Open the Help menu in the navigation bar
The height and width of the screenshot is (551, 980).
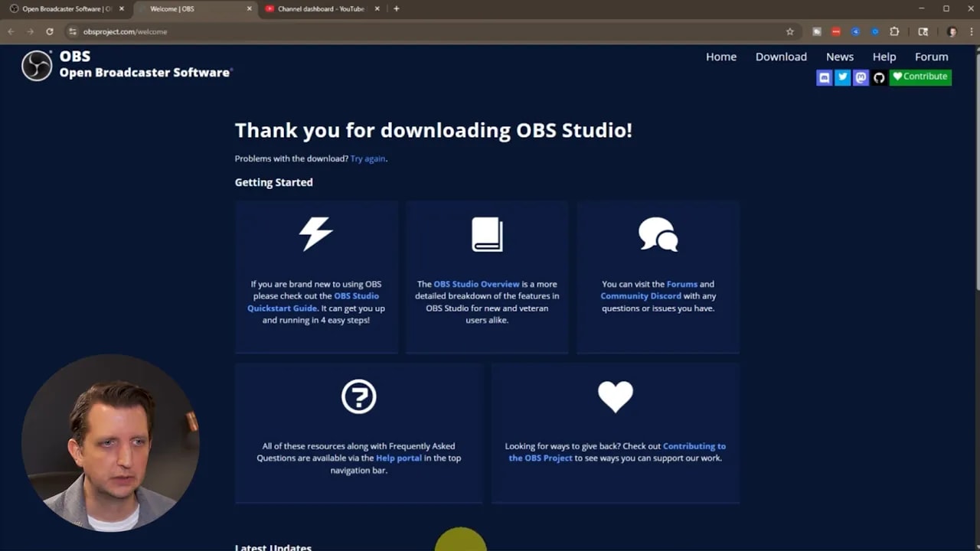click(884, 56)
